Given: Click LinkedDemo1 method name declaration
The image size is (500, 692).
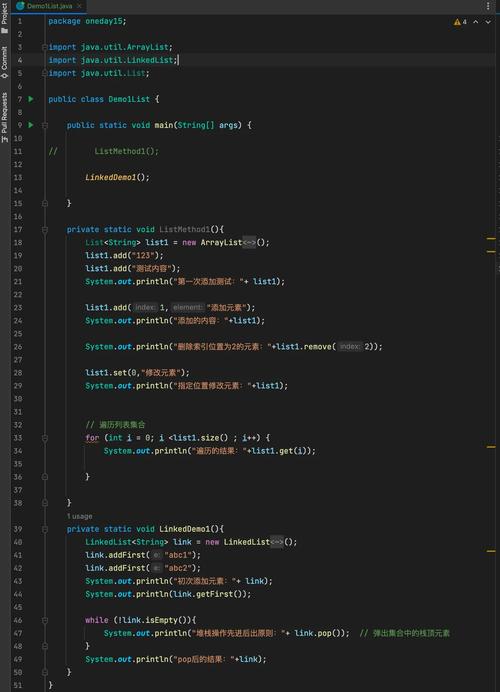Looking at the screenshot, I should [x=184, y=529].
